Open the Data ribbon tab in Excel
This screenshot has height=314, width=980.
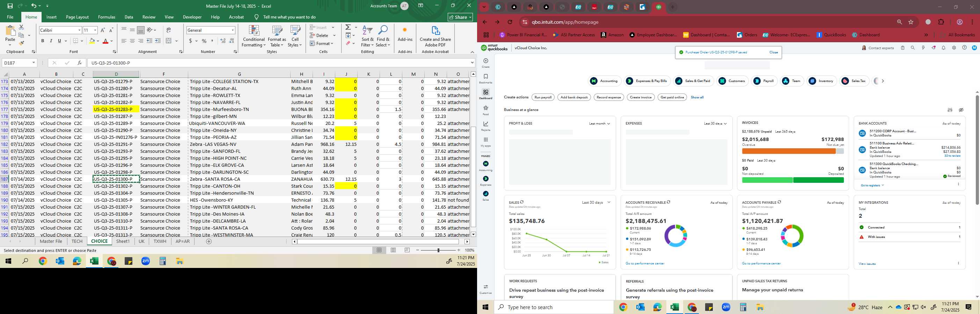pos(129,17)
